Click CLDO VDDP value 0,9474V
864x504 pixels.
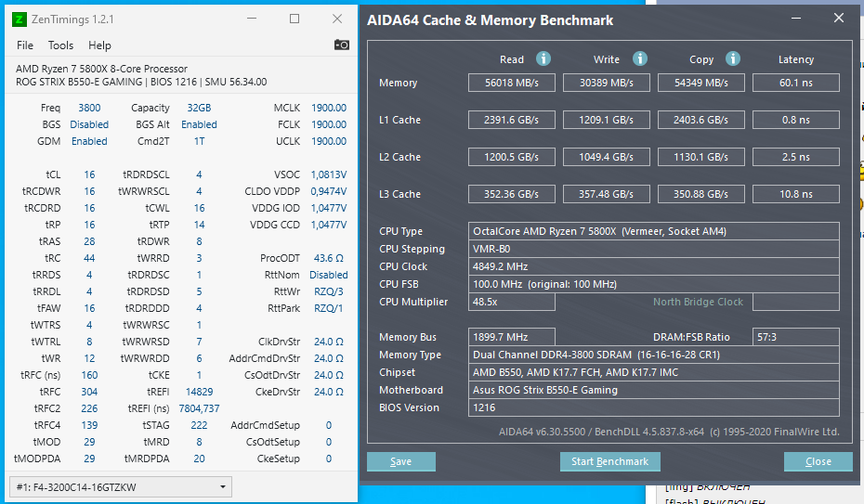[x=329, y=191]
